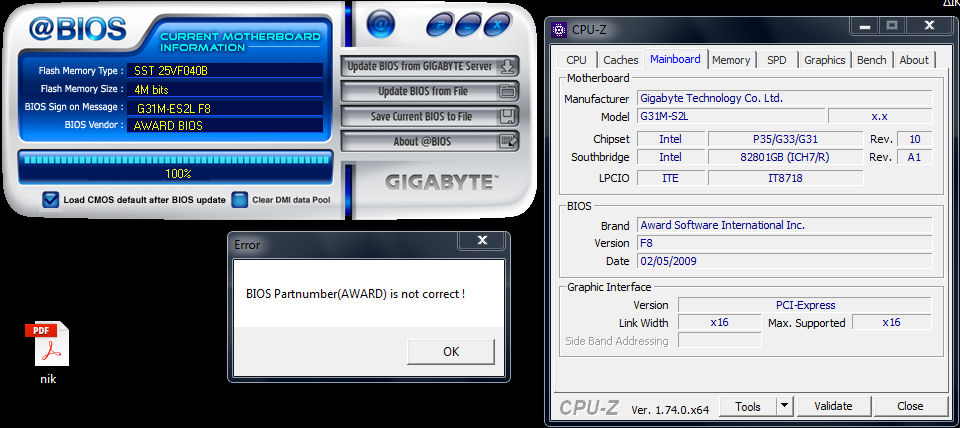Click the BIOS Version field F8
This screenshot has width=960, height=428.
785,243
